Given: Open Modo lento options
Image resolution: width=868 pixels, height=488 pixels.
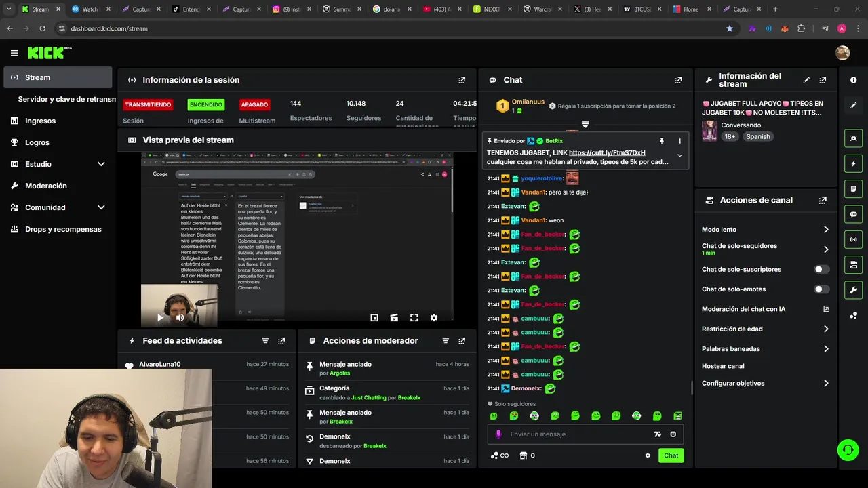Looking at the screenshot, I should [765, 230].
